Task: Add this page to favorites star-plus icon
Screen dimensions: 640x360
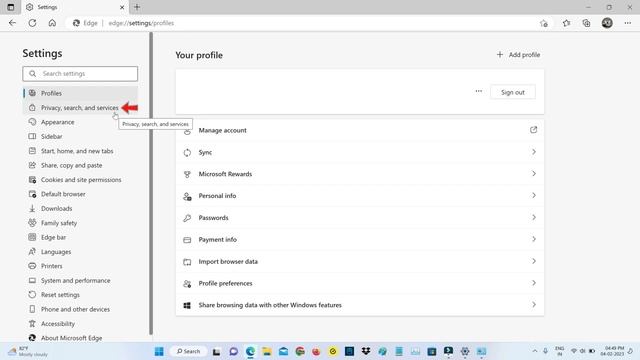Action: 544,23
